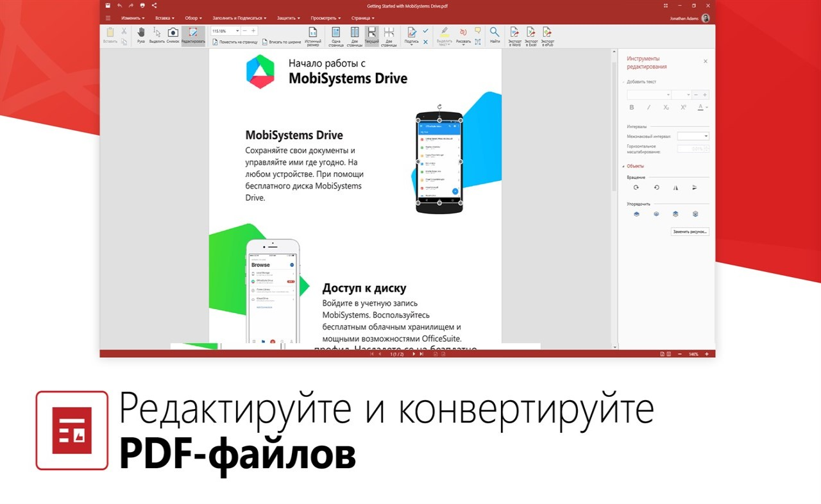Image resolution: width=821 pixels, height=504 pixels.
Task: Add a yellow comment note
Action: pyautogui.click(x=478, y=30)
